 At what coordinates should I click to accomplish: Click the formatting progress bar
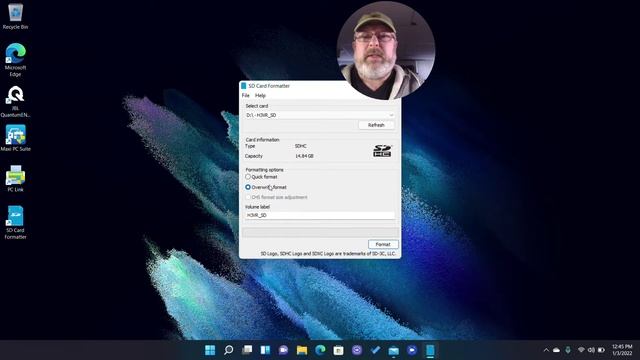(x=320, y=232)
